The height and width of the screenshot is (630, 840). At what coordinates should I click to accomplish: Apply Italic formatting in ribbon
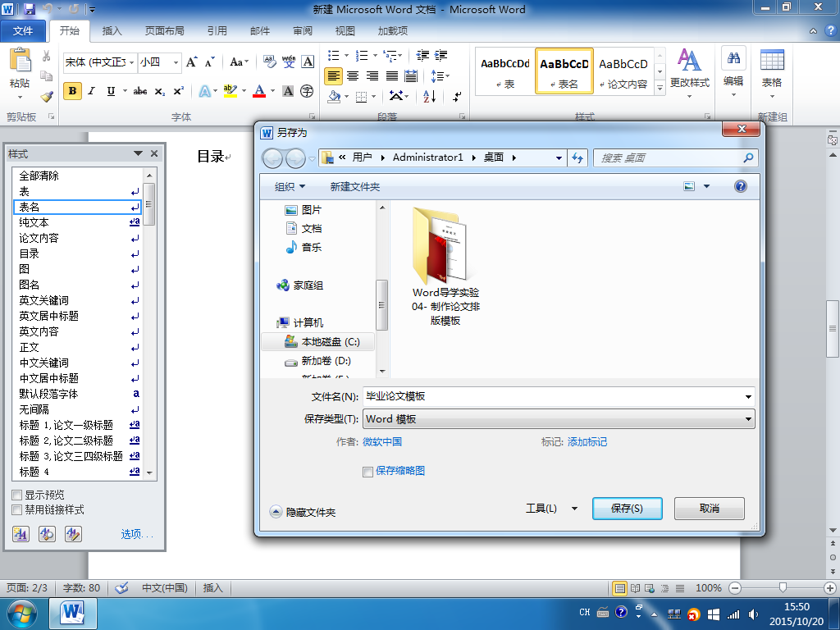[x=92, y=91]
